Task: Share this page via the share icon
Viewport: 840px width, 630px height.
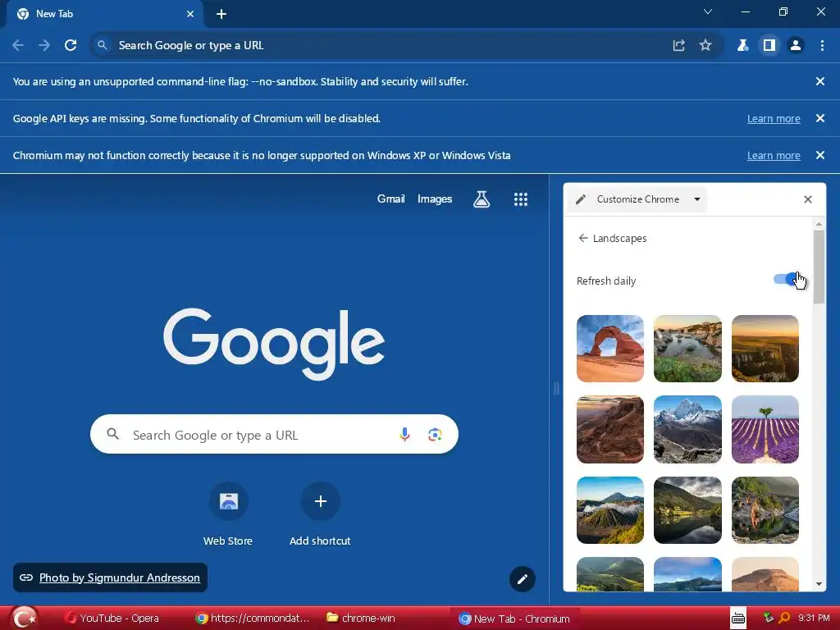Action: [x=678, y=46]
